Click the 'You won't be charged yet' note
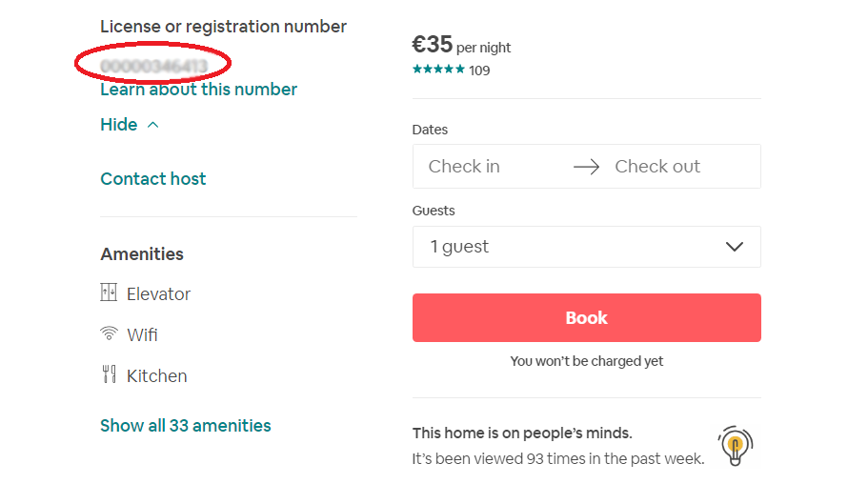This screenshot has width=868, height=484. pos(586,361)
